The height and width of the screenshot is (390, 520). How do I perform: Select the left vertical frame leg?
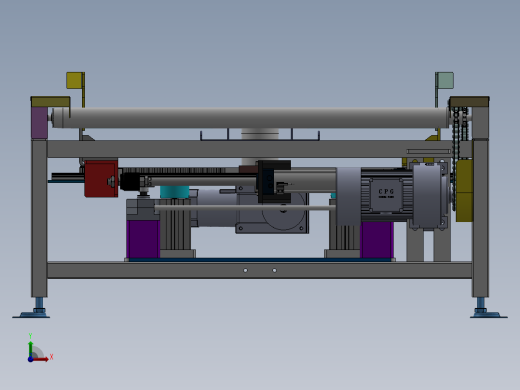[x=39, y=218]
